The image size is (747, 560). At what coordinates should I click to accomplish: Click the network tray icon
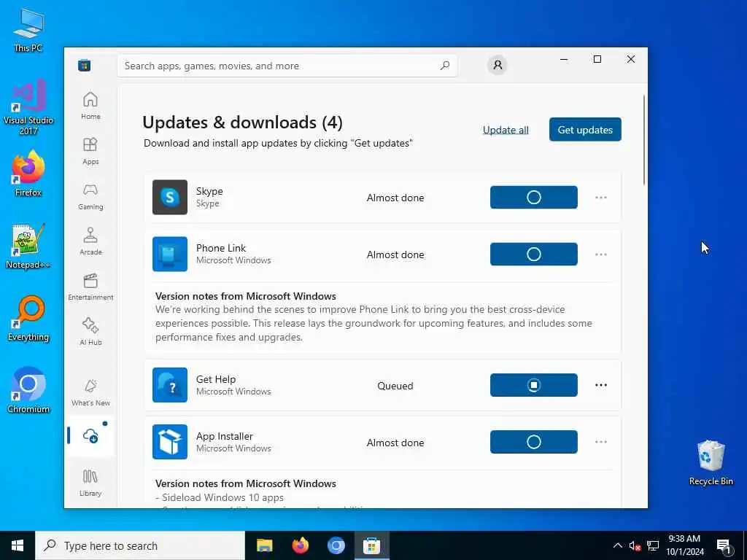point(653,545)
